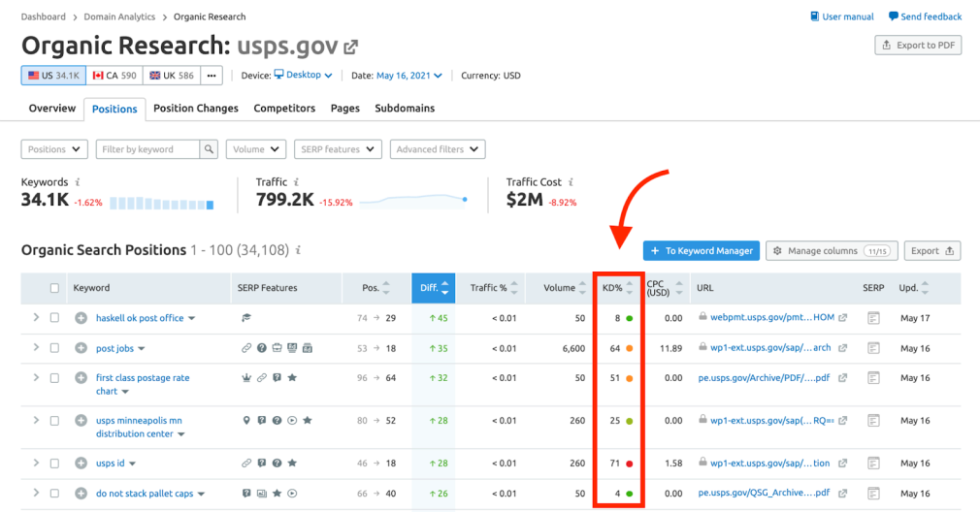Screen dimensions: 980x512
Task: Open the Device Desktop dropdown
Action: [304, 76]
